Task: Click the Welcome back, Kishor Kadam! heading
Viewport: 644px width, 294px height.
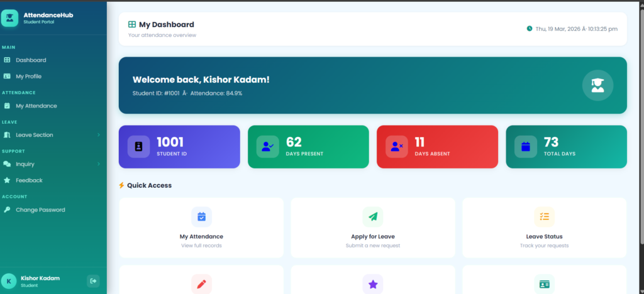Action: (x=201, y=80)
